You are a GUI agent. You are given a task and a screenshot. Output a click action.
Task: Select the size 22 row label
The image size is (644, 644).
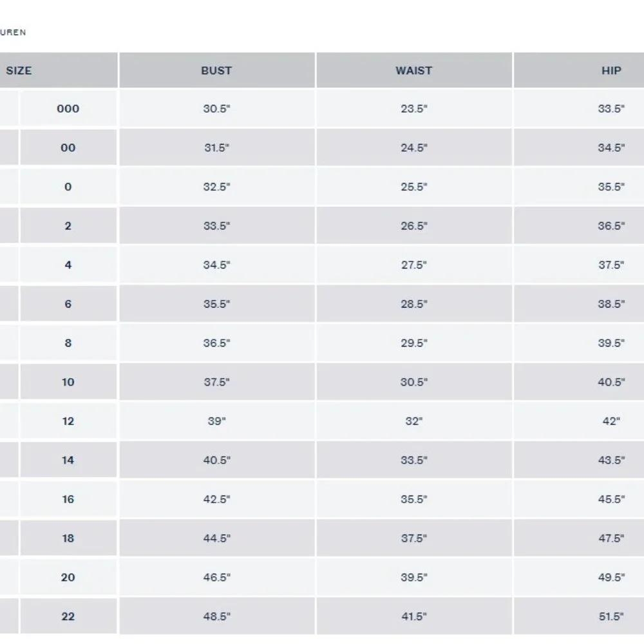(68, 617)
